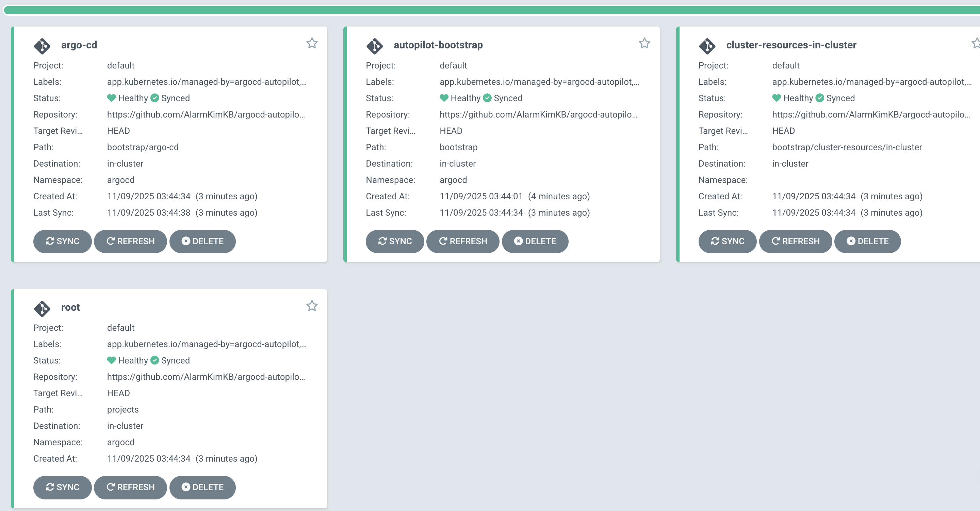Refresh the autopilot-bootstrap app
Image resolution: width=980 pixels, height=511 pixels.
point(463,241)
